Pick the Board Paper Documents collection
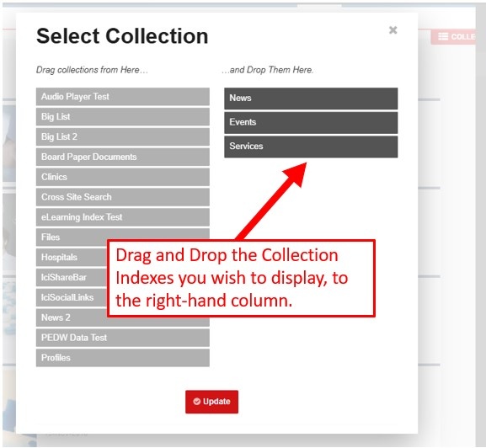 (x=123, y=157)
